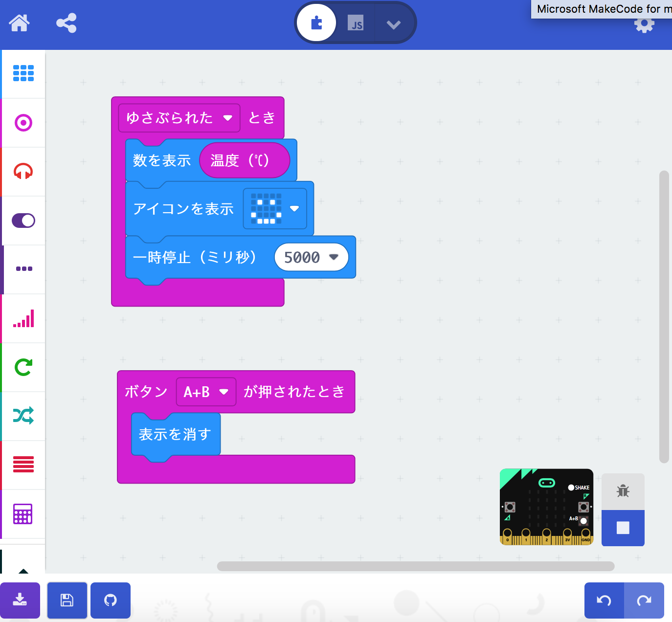Open the Math blocks category (calculator)

(x=23, y=513)
